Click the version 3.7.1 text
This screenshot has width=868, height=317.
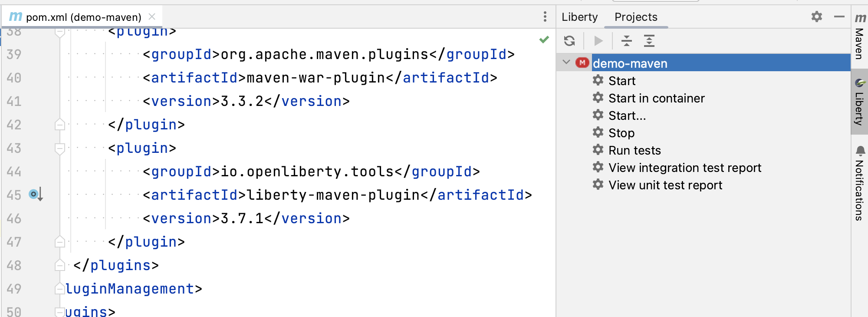[x=242, y=218]
